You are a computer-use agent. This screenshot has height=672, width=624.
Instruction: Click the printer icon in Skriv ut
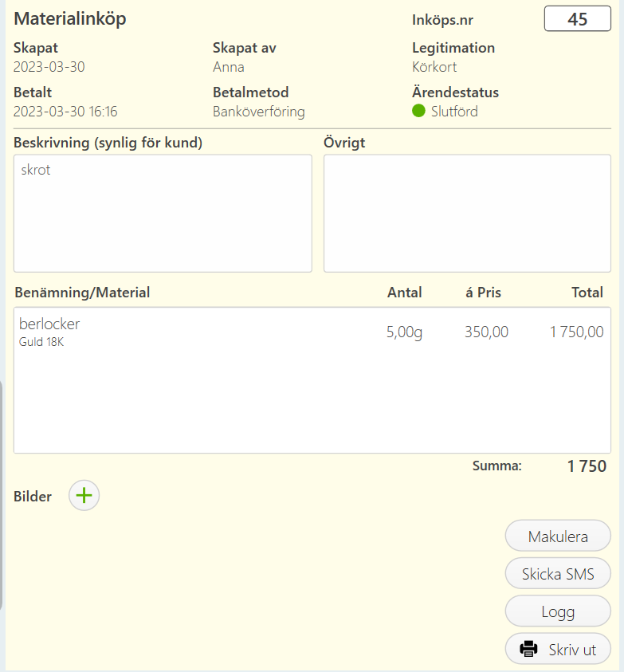point(528,649)
